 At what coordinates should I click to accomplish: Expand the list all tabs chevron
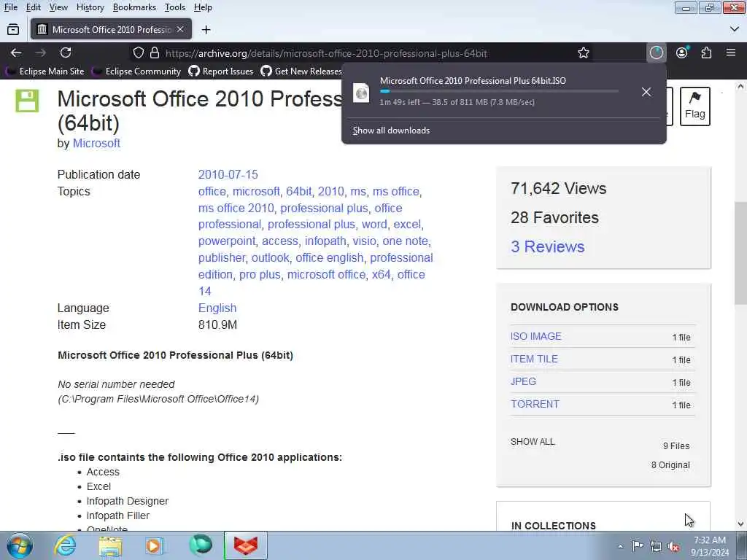click(734, 29)
